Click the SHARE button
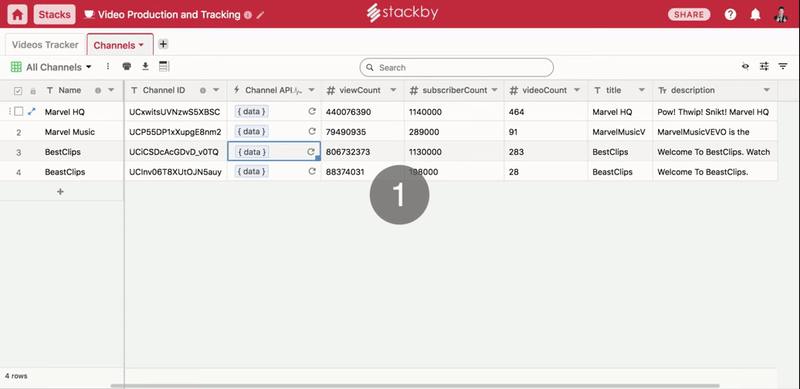 point(689,15)
